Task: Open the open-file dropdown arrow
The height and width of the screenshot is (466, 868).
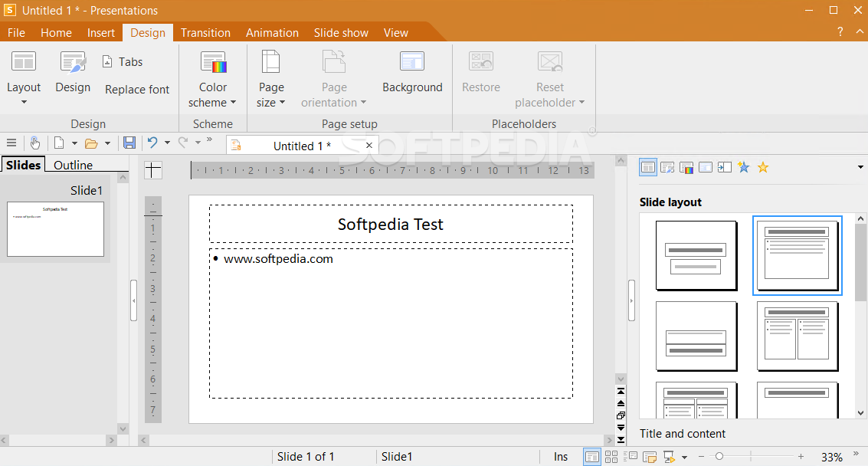Action: [x=107, y=143]
